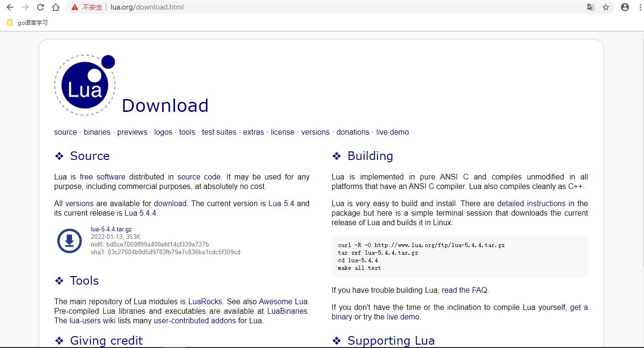Open the translate page icon
Viewport: 644px width, 348px height.
coord(590,7)
